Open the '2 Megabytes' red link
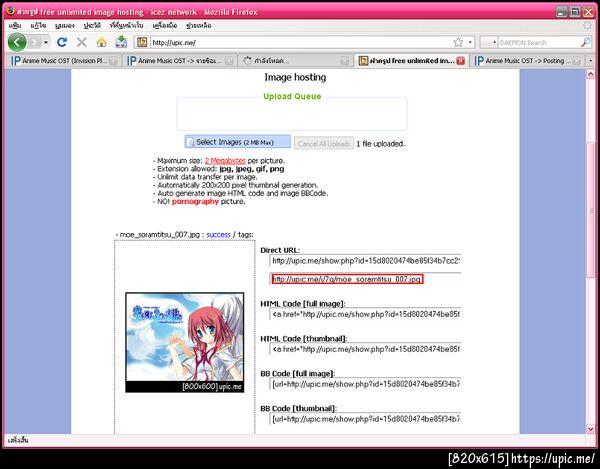600x469 pixels. [x=225, y=161]
